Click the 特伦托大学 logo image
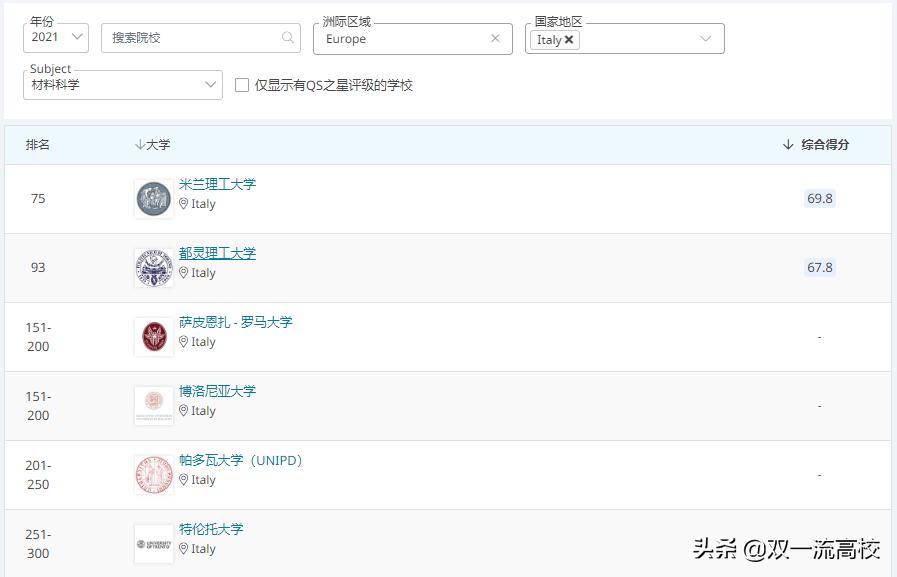 152,542
